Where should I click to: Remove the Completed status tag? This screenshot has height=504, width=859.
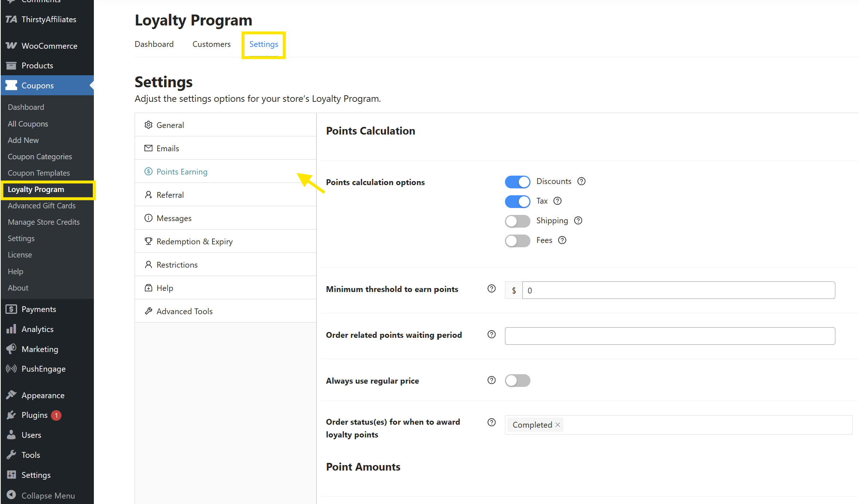[558, 425]
